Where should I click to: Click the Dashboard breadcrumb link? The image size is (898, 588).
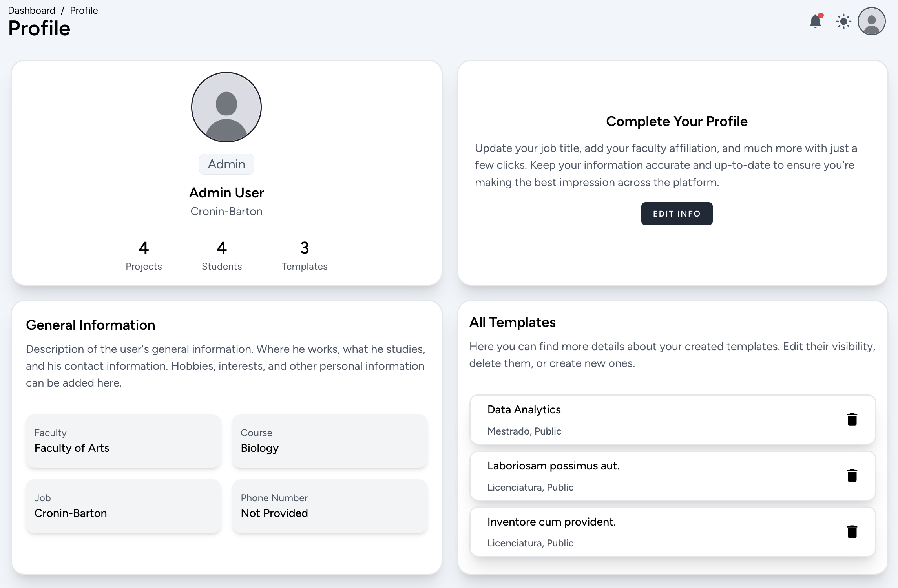point(31,10)
